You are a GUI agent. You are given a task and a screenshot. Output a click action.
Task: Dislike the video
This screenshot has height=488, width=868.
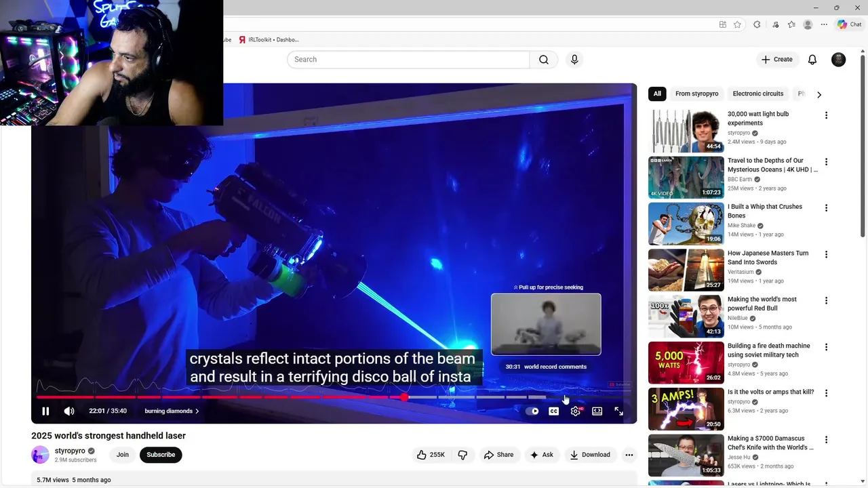pos(462,455)
